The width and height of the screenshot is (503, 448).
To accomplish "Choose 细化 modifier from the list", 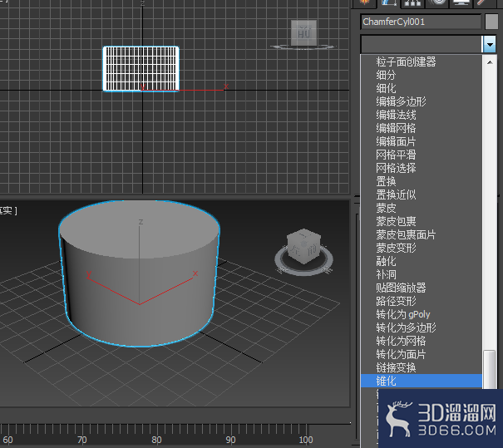I will (386, 88).
